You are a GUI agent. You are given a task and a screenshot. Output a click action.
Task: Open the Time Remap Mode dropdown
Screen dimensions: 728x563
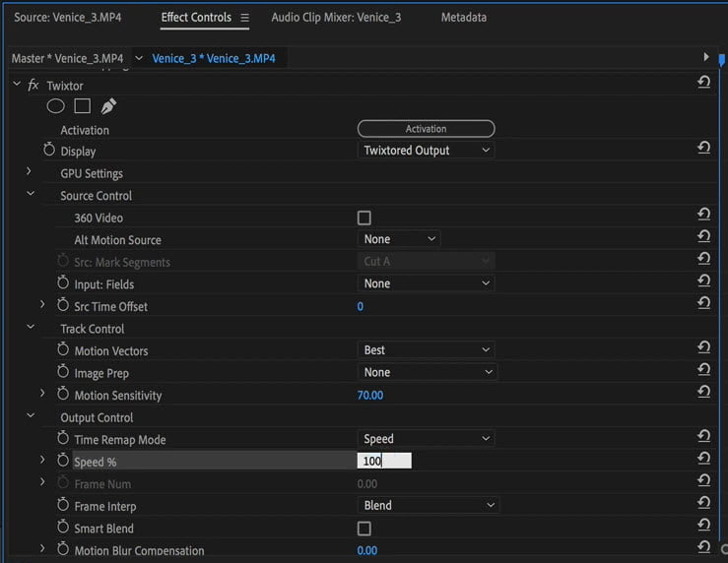coord(427,439)
